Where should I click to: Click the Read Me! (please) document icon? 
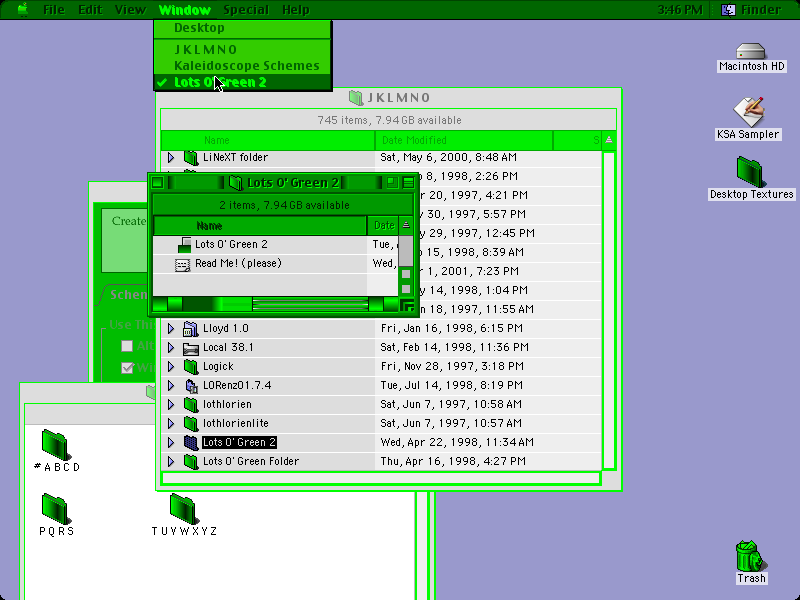point(182,264)
